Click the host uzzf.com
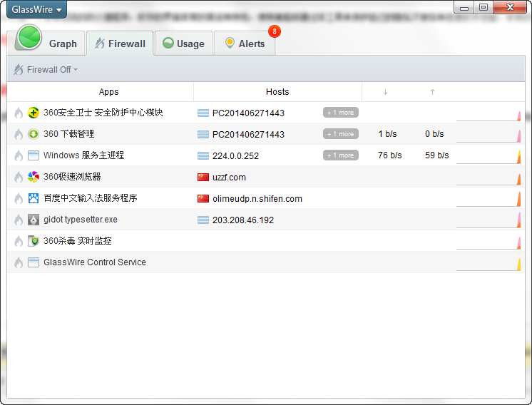The height and width of the screenshot is (405, 532). pyautogui.click(x=229, y=178)
